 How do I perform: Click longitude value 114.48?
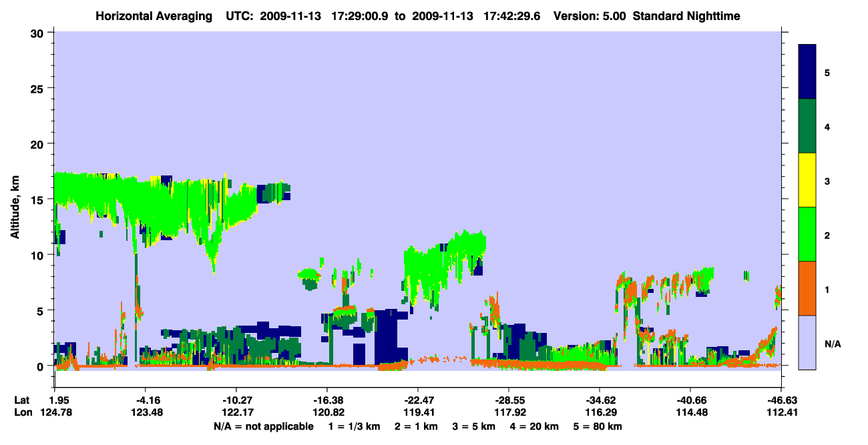[x=690, y=412]
